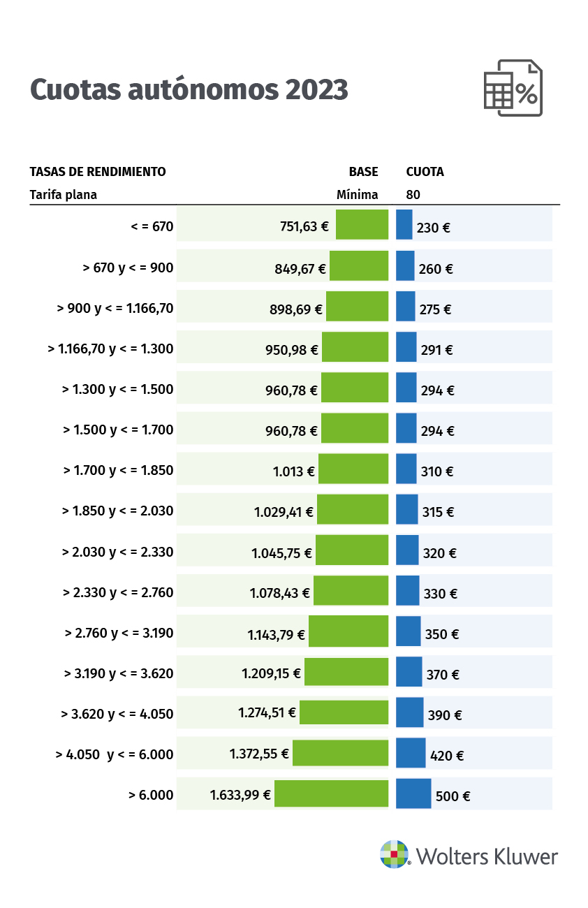Click the 310 € cuota value
The height and width of the screenshot is (908, 588).
pyautogui.click(x=437, y=471)
